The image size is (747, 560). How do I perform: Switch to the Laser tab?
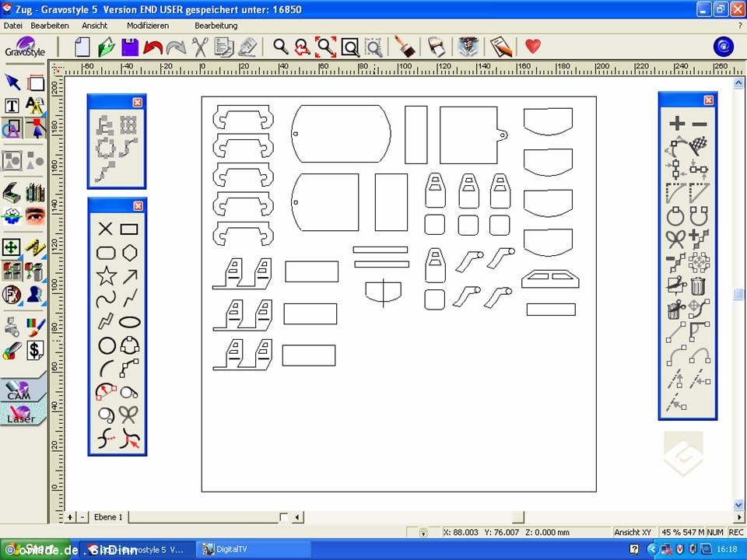point(22,415)
